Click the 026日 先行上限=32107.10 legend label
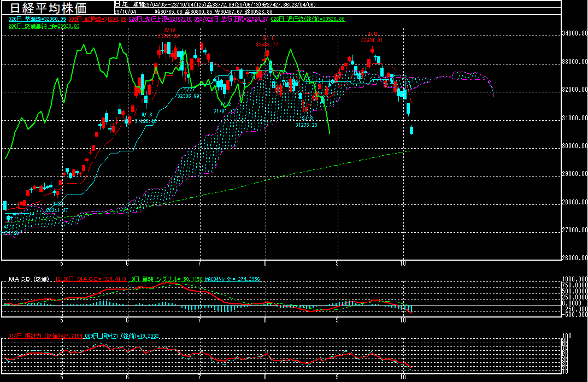588x382 pixels. pyautogui.click(x=160, y=19)
